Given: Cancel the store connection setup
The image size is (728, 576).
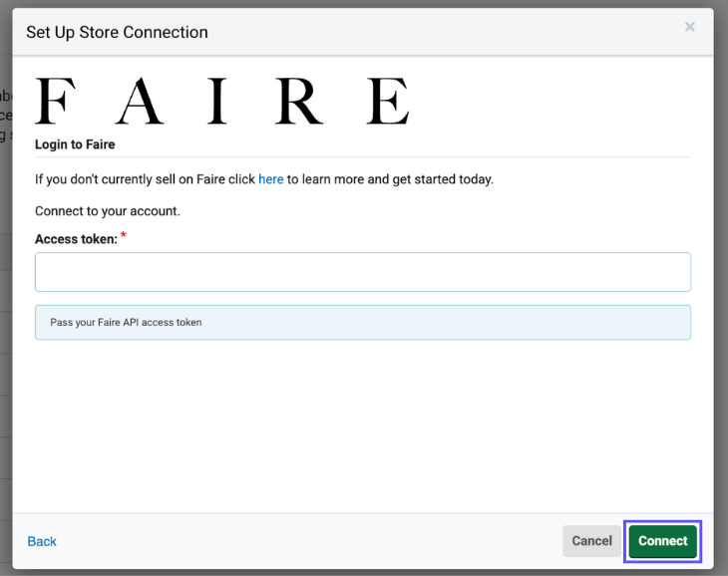Looking at the screenshot, I should [x=591, y=541].
